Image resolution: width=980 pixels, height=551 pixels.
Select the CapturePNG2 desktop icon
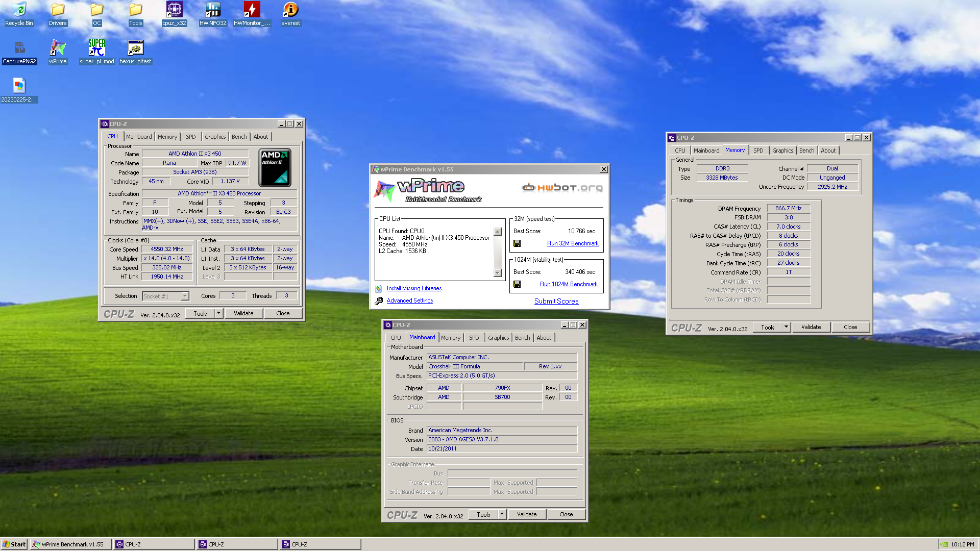coord(19,52)
